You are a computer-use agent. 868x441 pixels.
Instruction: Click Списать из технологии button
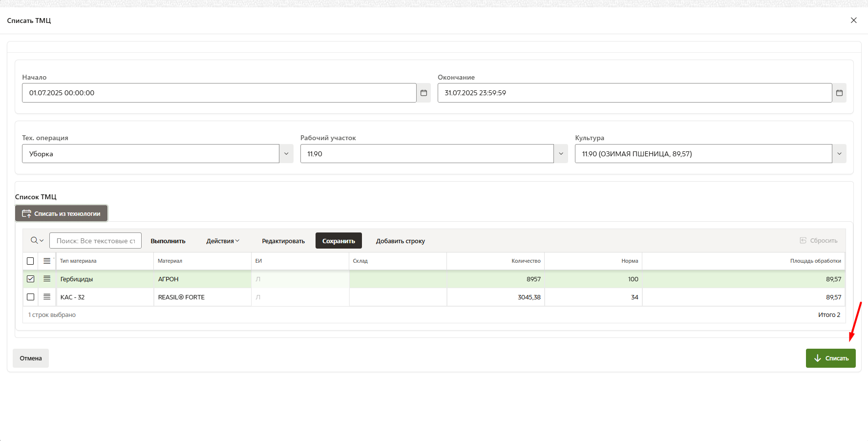(62, 213)
